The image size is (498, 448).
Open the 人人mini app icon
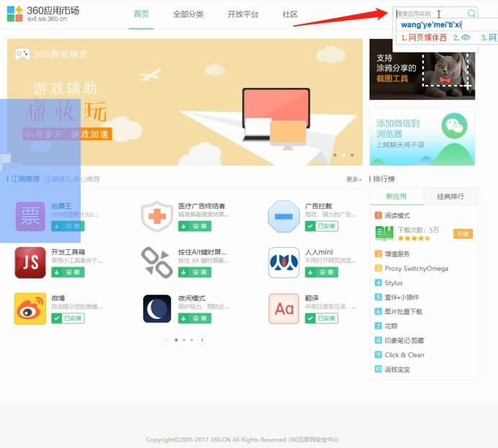[x=284, y=262]
